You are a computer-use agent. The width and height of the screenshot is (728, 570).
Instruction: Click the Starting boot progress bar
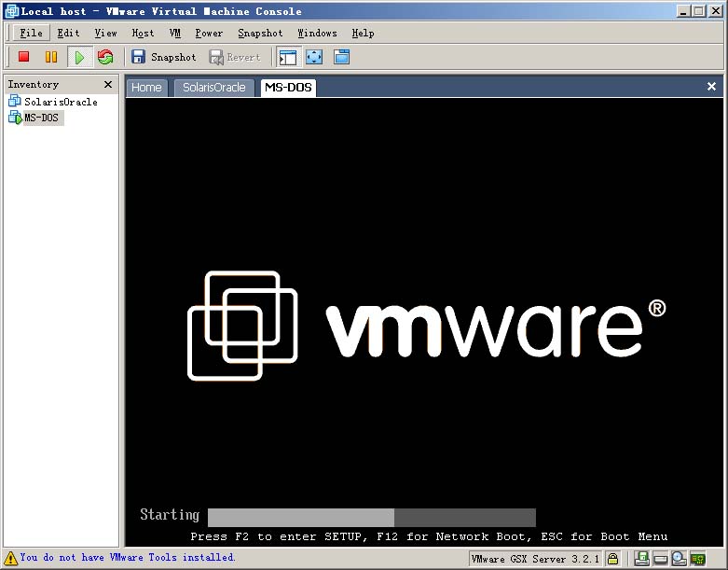point(372,518)
